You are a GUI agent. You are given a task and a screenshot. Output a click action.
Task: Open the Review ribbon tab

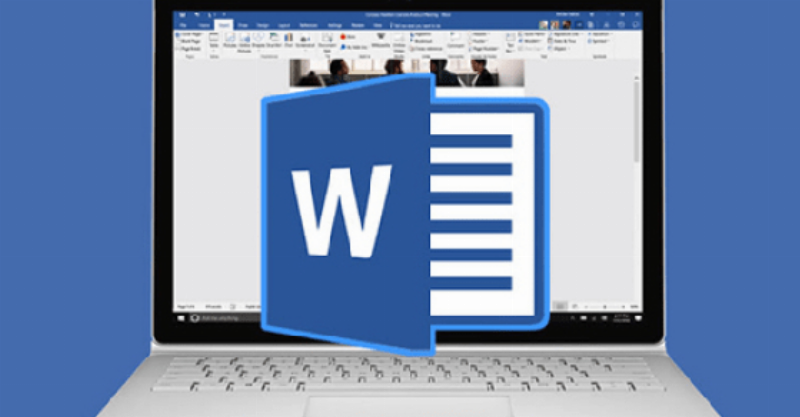pos(358,26)
